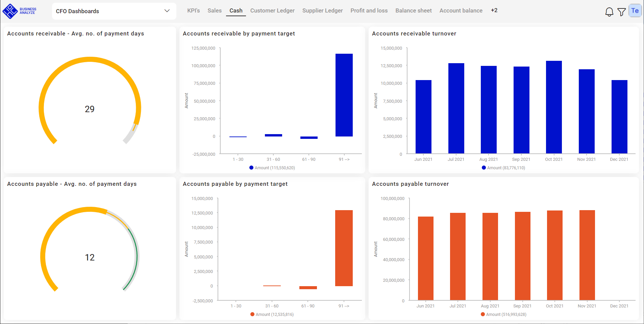Open the Balance sheet view

(414, 10)
